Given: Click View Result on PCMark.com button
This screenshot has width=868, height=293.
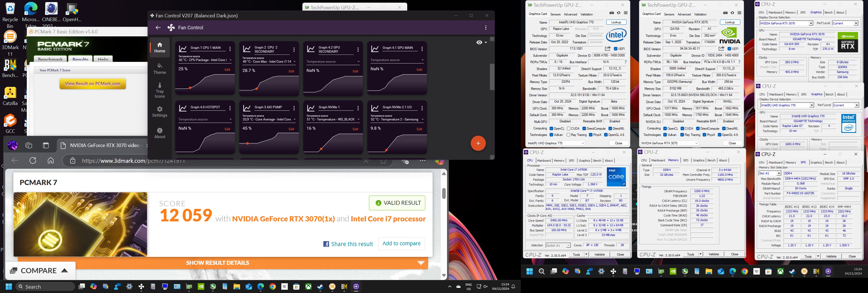Looking at the screenshot, I should click(93, 84).
